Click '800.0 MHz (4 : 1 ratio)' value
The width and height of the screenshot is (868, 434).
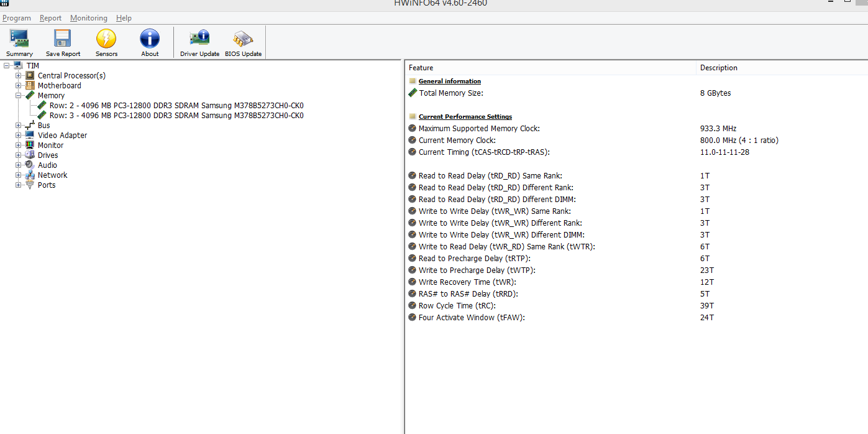[739, 140]
